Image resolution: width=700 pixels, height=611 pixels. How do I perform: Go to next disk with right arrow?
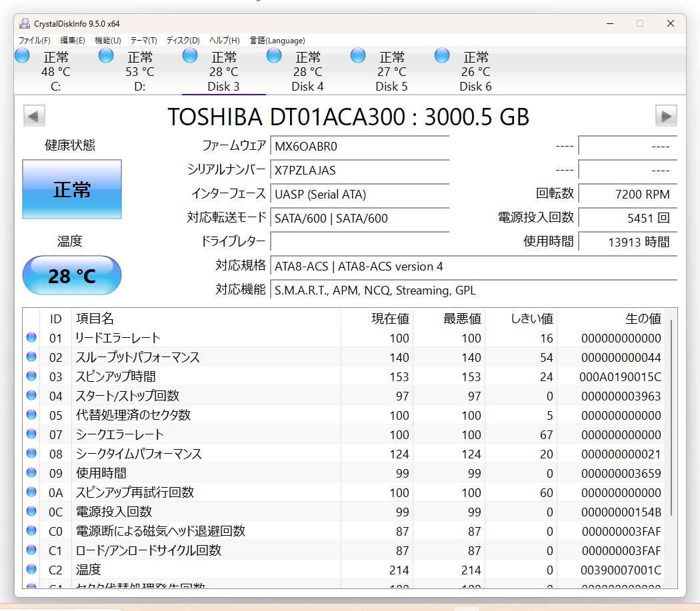click(666, 116)
